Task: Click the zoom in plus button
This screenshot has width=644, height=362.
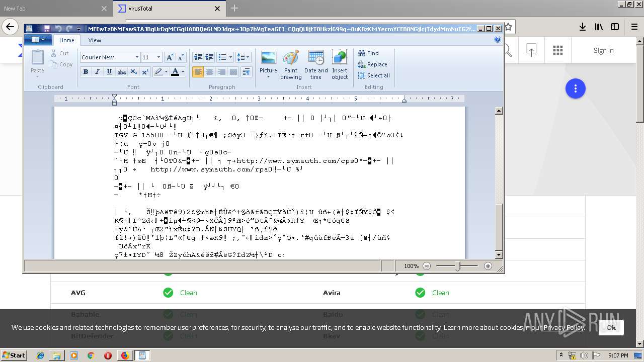Action: 488,266
